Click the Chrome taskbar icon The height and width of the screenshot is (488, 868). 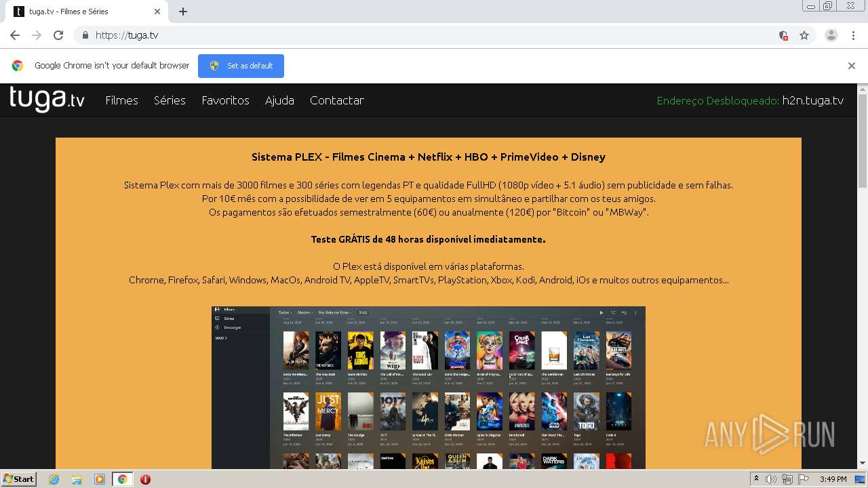click(x=123, y=479)
